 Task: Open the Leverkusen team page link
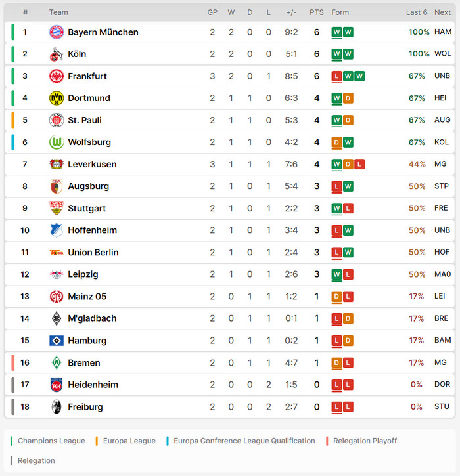click(92, 164)
